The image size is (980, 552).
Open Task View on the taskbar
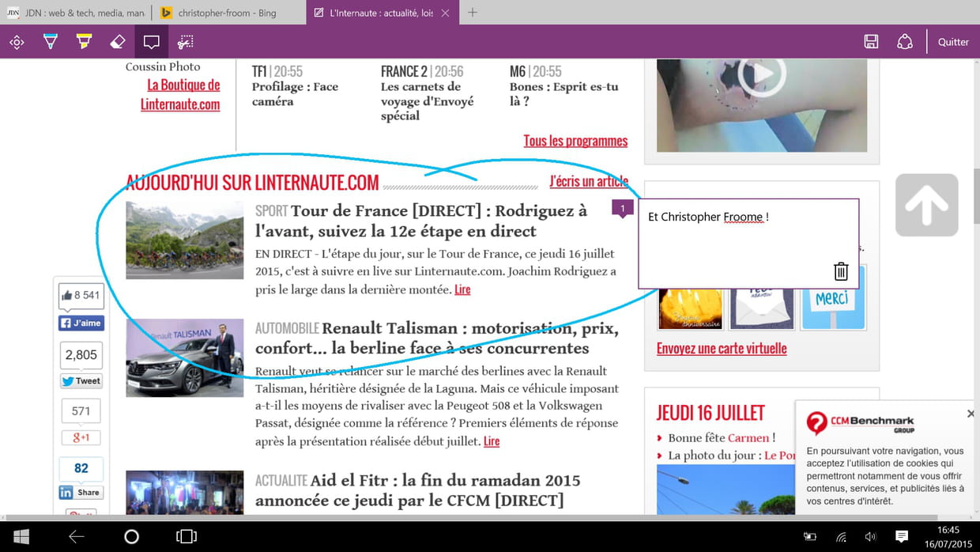pyautogui.click(x=187, y=537)
